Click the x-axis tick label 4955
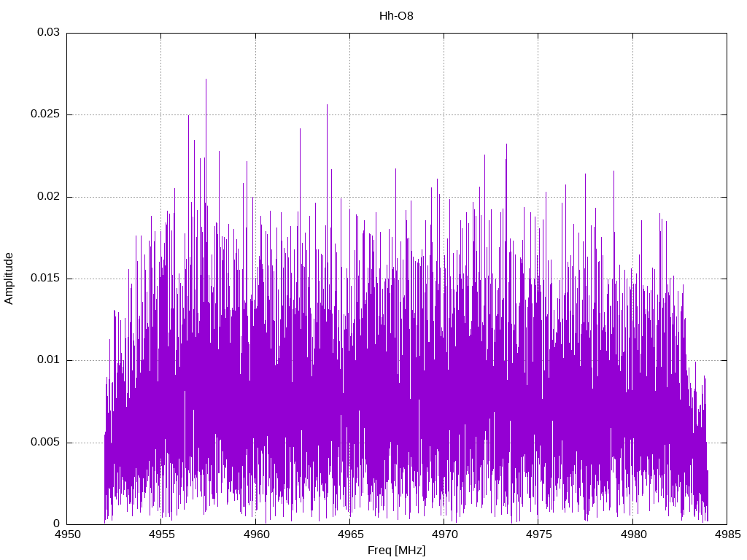The image size is (747, 560). pyautogui.click(x=161, y=534)
